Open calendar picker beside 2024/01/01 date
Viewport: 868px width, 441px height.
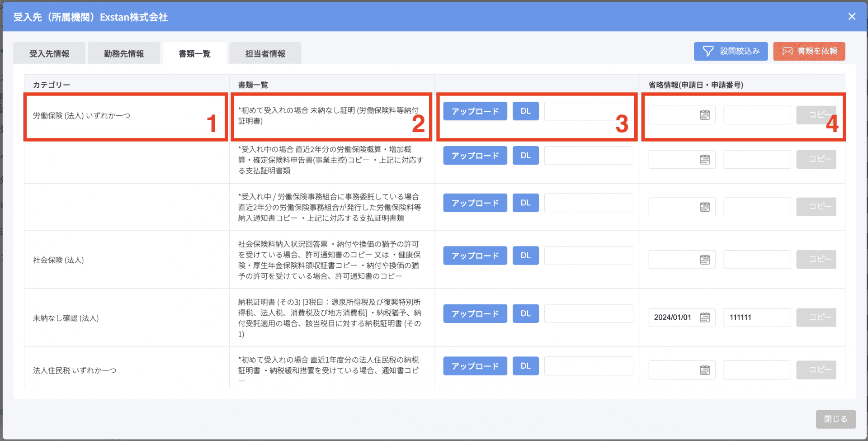coord(705,318)
